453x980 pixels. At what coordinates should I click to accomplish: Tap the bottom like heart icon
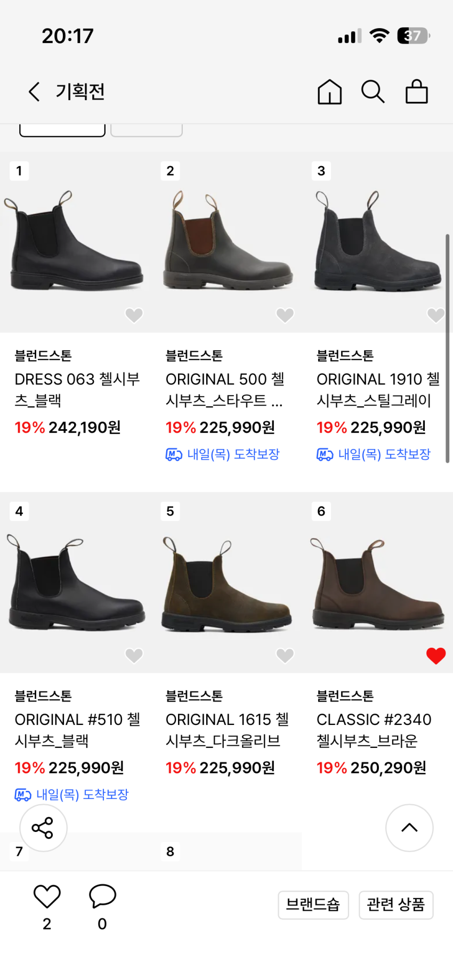point(47,897)
